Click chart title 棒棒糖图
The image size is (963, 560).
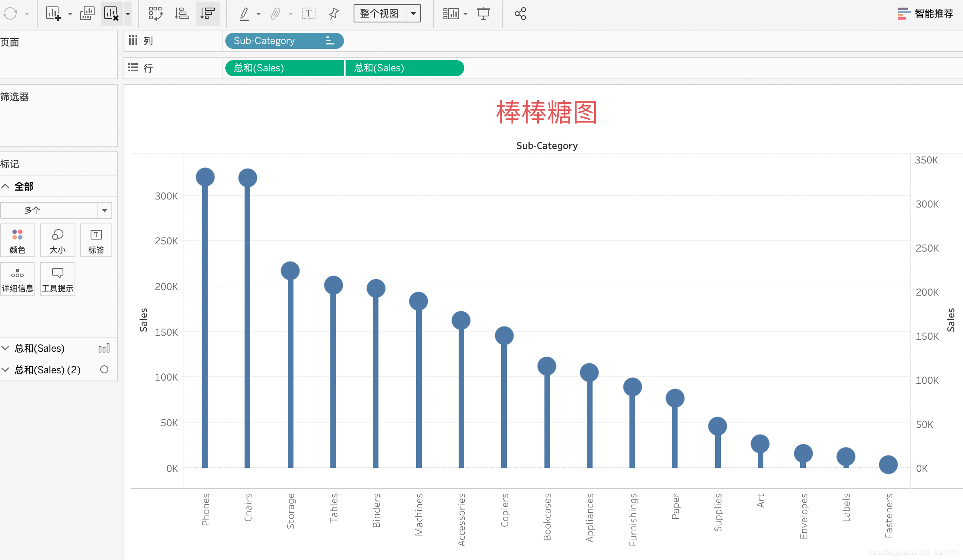[x=547, y=113]
